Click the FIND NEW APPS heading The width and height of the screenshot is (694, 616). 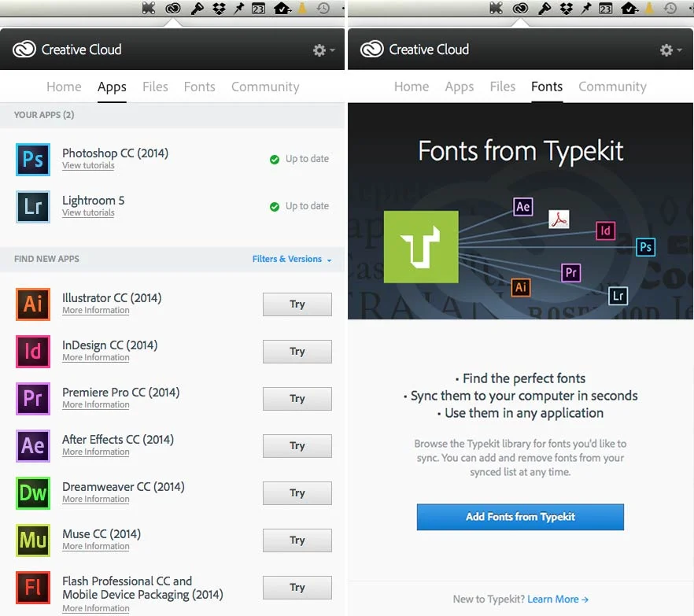(x=46, y=259)
